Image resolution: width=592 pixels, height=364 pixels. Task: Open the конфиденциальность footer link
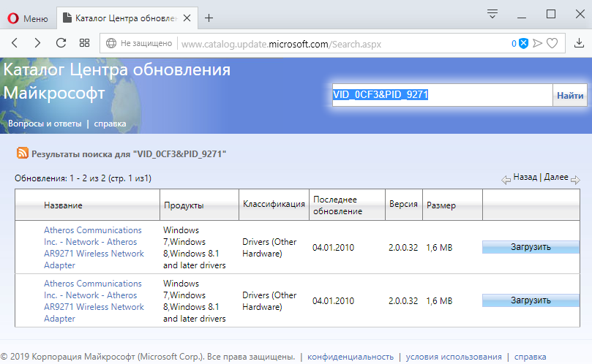tap(351, 357)
